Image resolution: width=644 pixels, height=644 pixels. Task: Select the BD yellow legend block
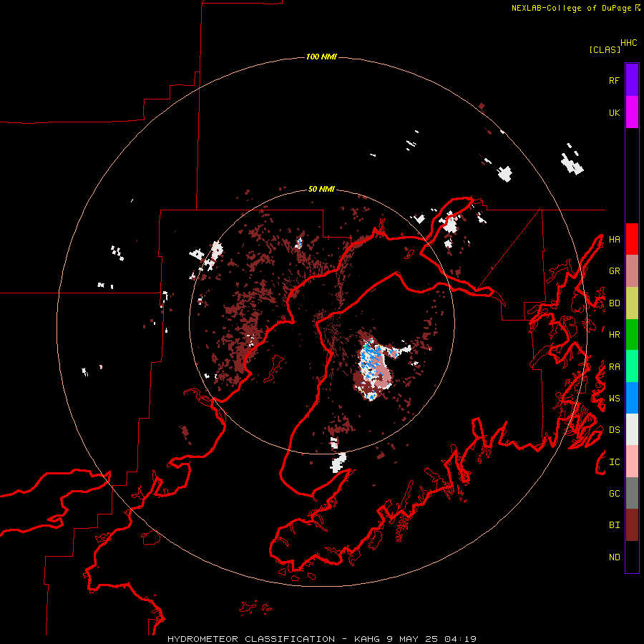[x=632, y=303]
